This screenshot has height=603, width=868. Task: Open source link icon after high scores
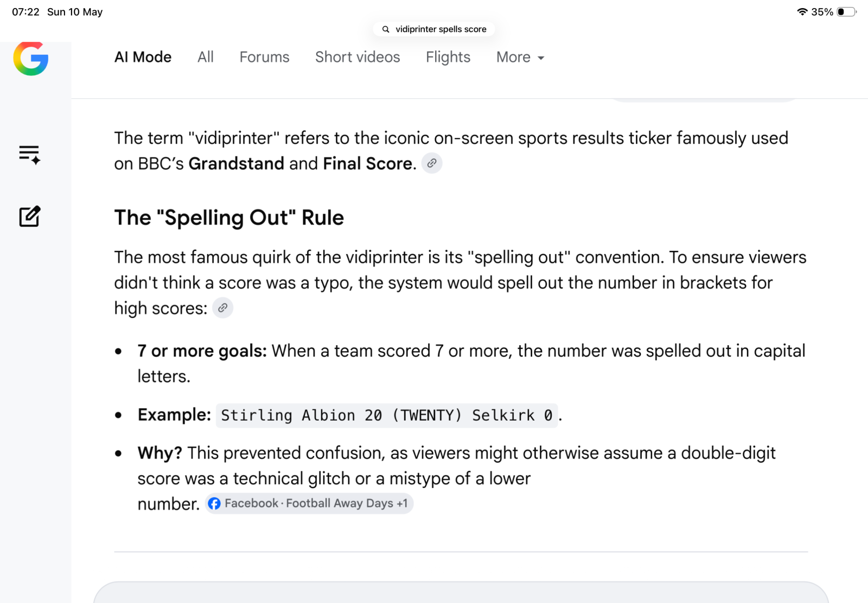coord(222,308)
